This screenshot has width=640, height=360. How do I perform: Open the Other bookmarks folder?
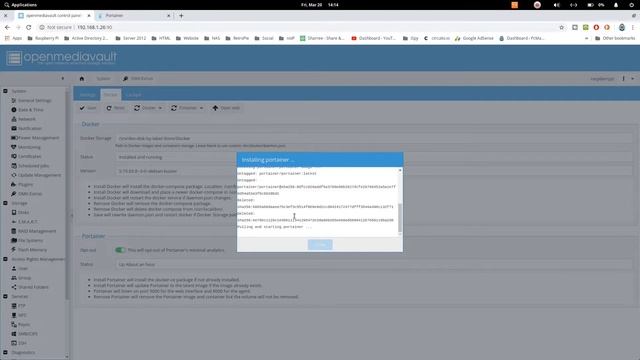coord(615,38)
